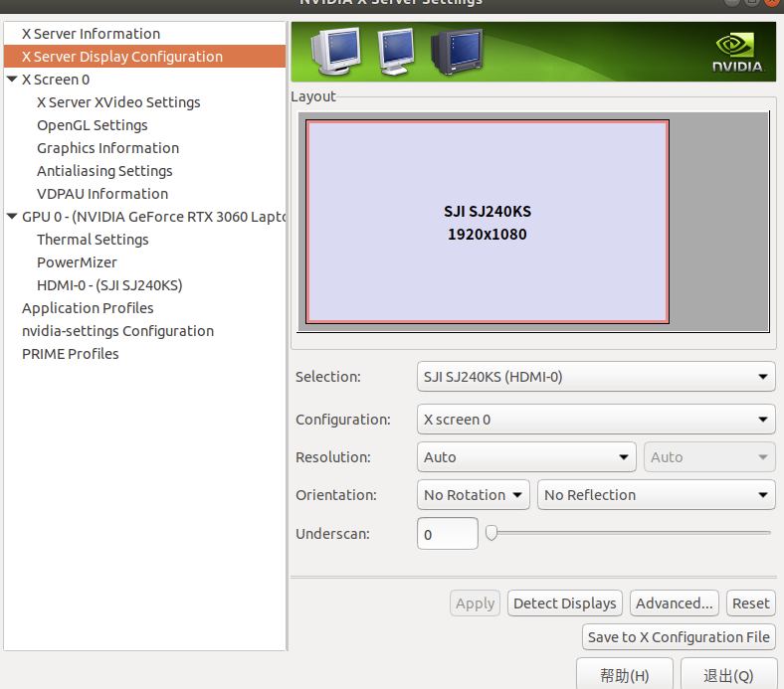This screenshot has height=689, width=784.
Task: Go to OpenGL Settings
Action: click(92, 125)
